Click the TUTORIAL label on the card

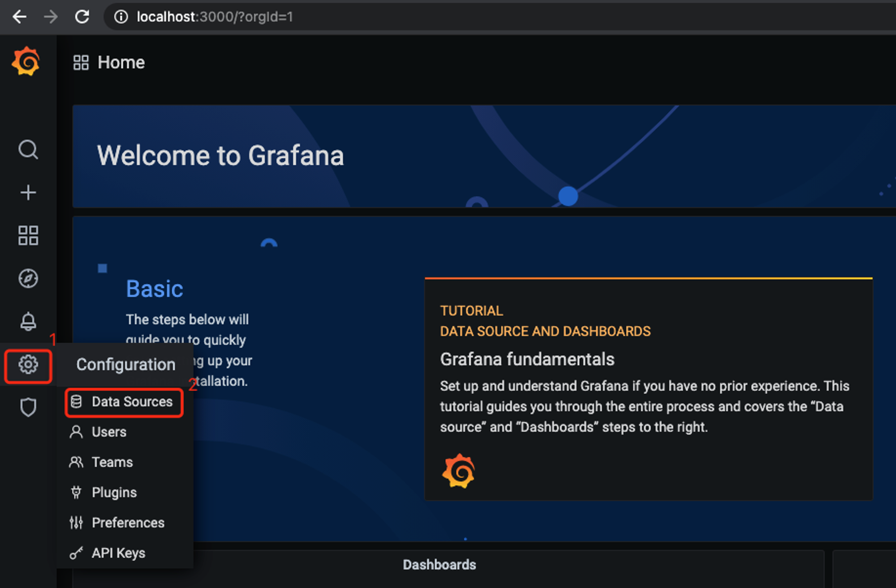[x=471, y=311]
